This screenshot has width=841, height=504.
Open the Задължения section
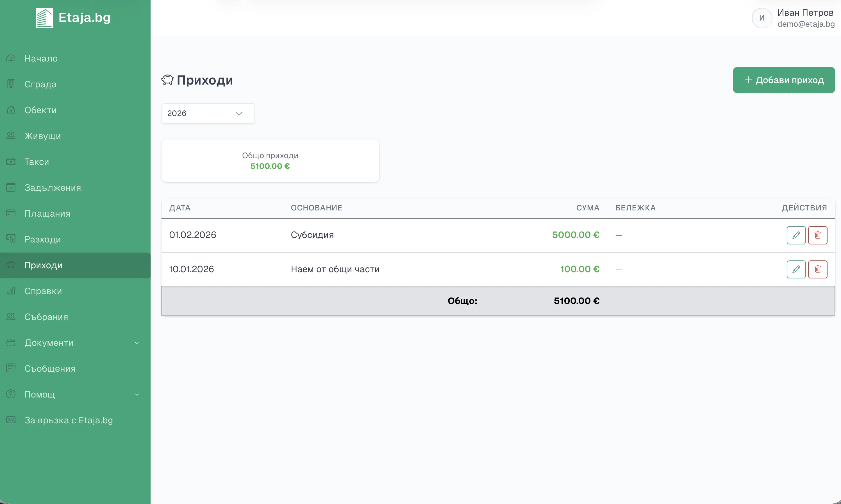pos(75,187)
